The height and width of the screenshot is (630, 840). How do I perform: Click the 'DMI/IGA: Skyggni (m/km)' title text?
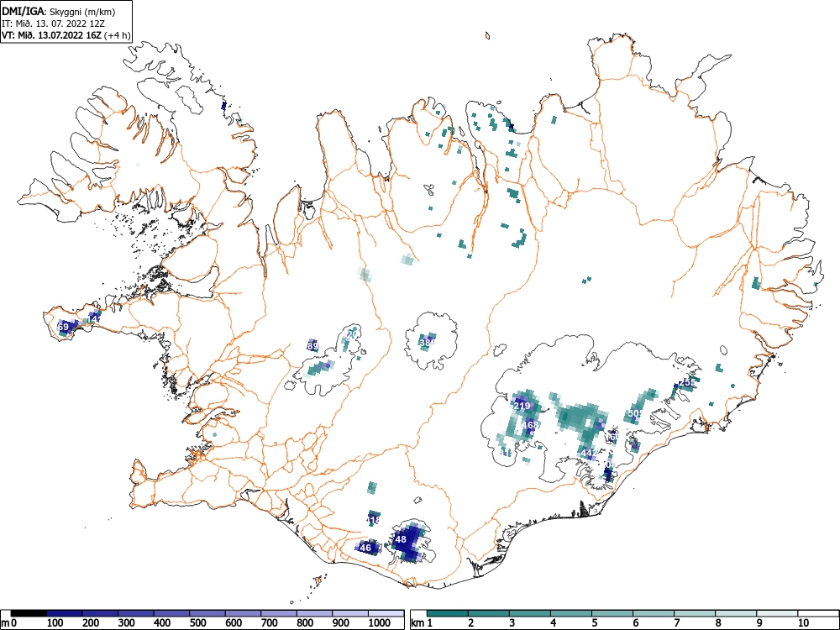pos(59,12)
